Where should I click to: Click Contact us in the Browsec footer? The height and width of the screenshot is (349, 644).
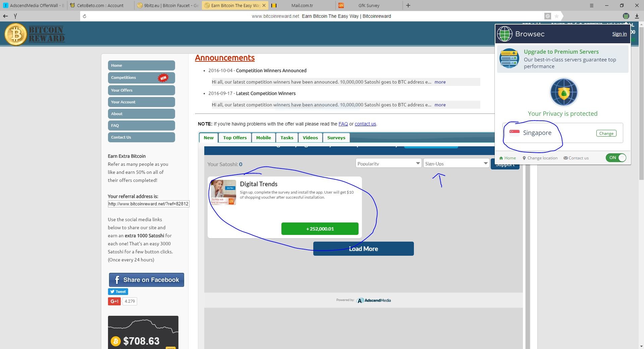pos(576,158)
